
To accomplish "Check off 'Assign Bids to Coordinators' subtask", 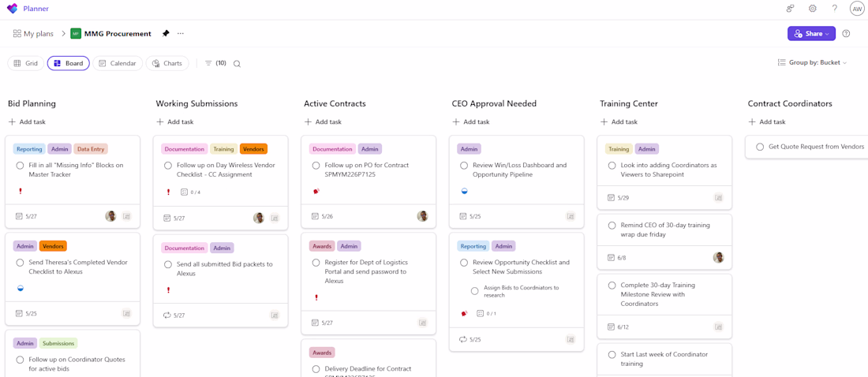I will [x=474, y=291].
